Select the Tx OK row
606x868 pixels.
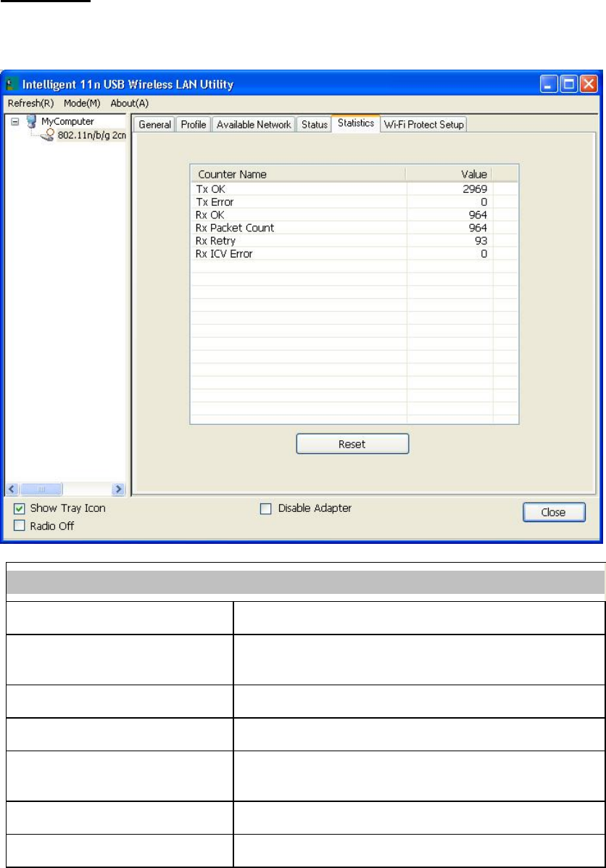(354, 189)
